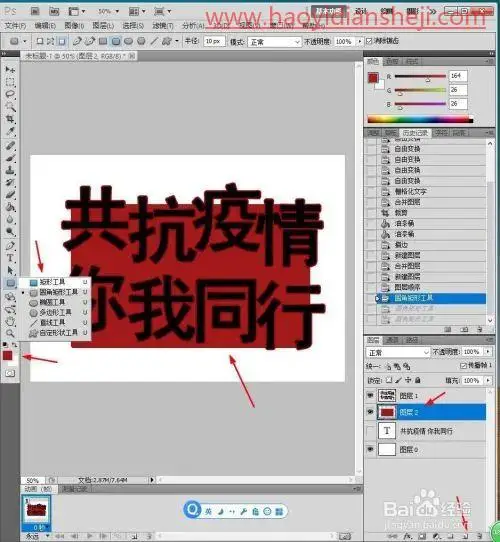Select the Lasso tool
The height and width of the screenshot is (542, 500).
(10, 94)
